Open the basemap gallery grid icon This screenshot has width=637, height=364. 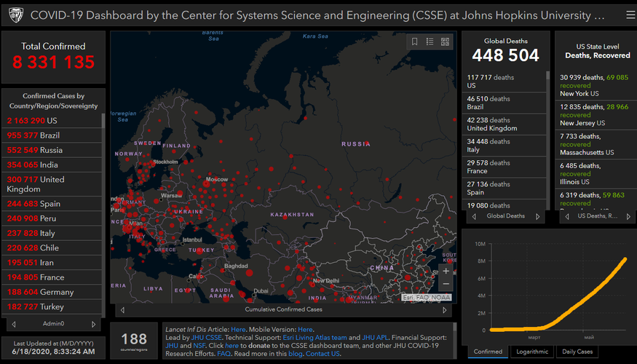coord(445,42)
